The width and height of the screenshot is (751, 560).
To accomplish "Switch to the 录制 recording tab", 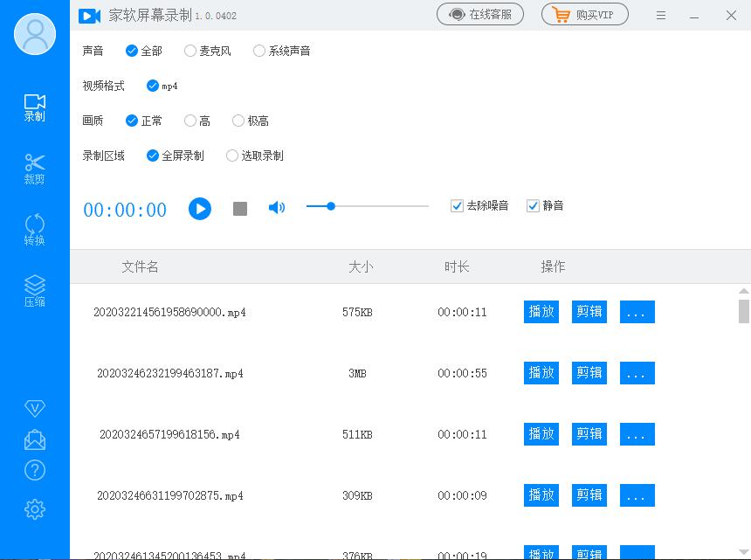I will 34,107.
